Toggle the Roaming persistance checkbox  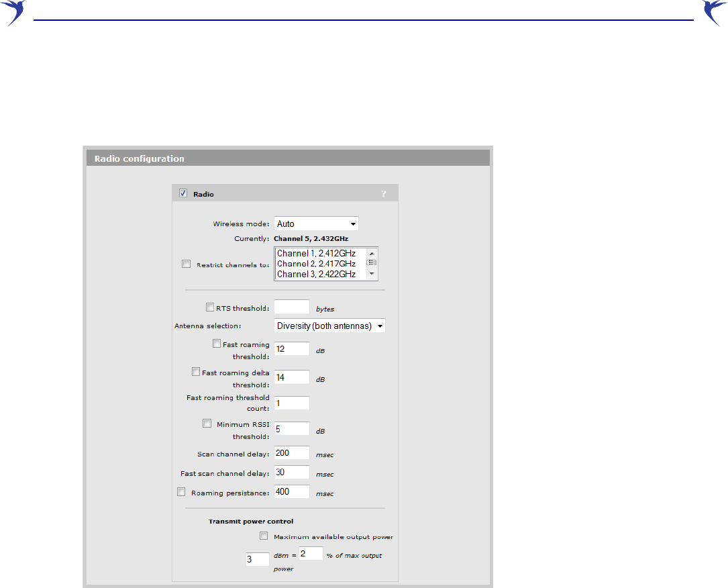point(181,492)
